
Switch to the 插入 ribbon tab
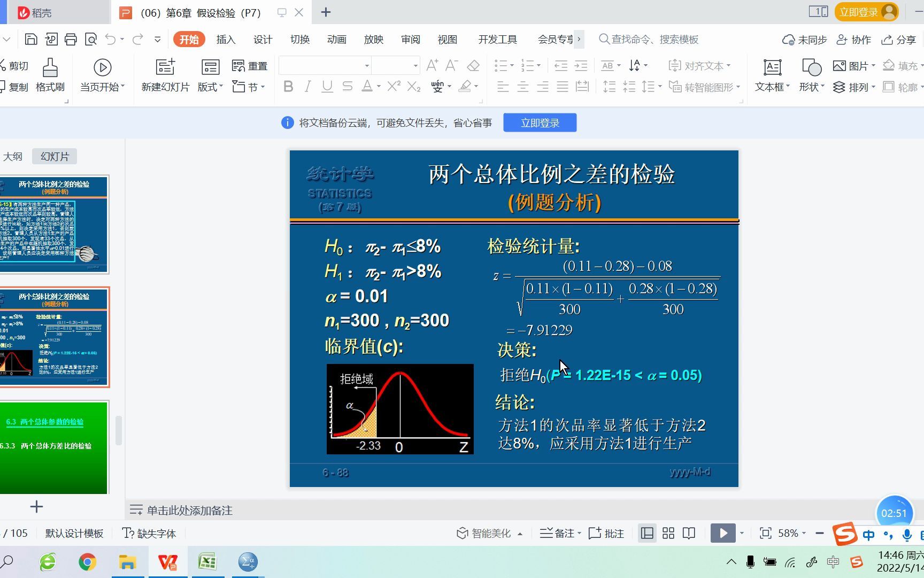pos(226,39)
